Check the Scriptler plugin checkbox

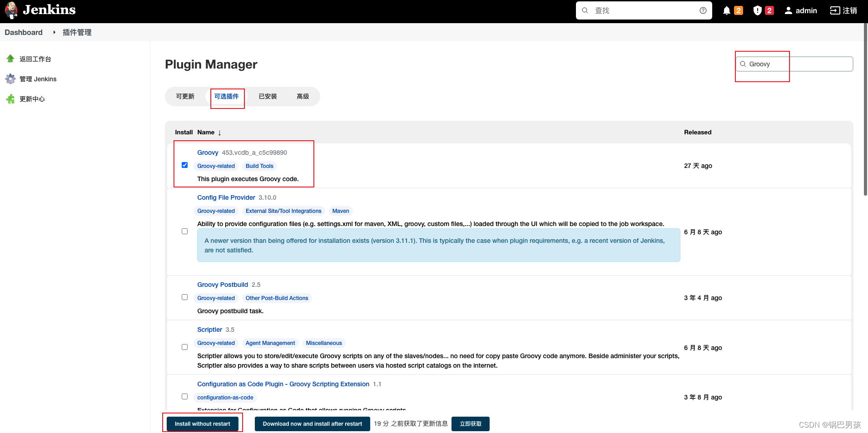pos(184,347)
